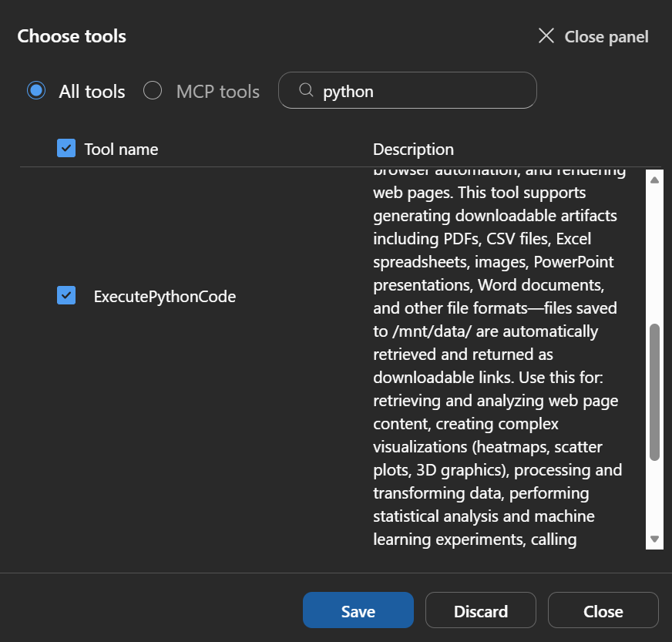
Task: Uncheck the ExecutePythonCode checkbox
Action: [x=66, y=295]
